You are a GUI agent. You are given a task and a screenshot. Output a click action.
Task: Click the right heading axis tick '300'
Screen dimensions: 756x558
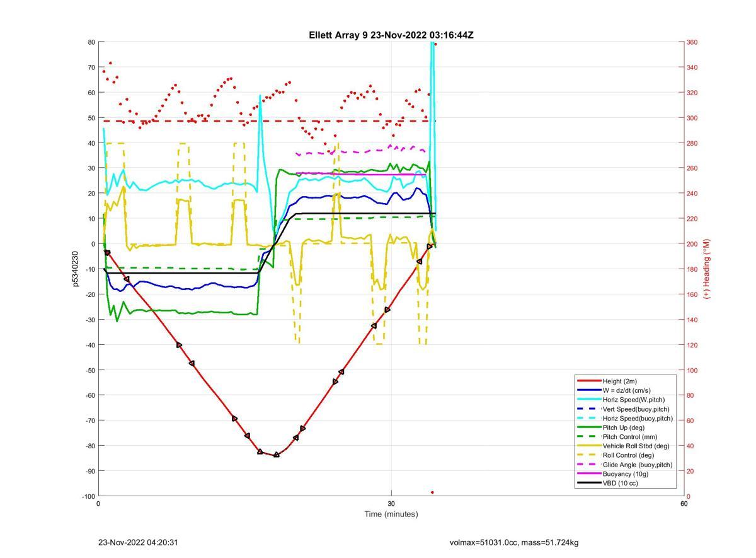click(692, 118)
